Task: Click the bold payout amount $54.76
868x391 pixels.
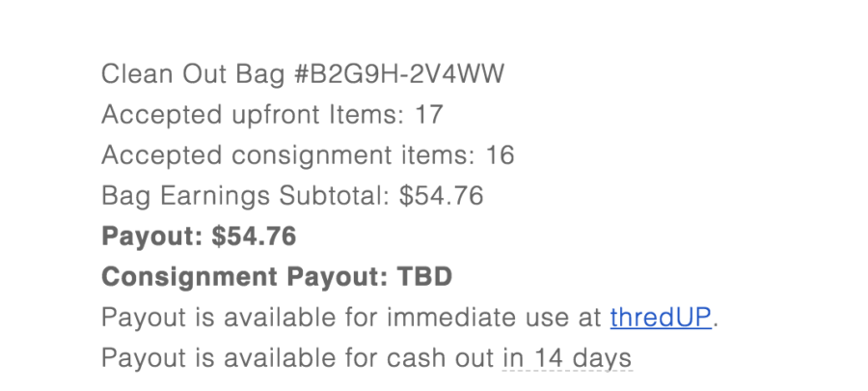Action: (255, 237)
